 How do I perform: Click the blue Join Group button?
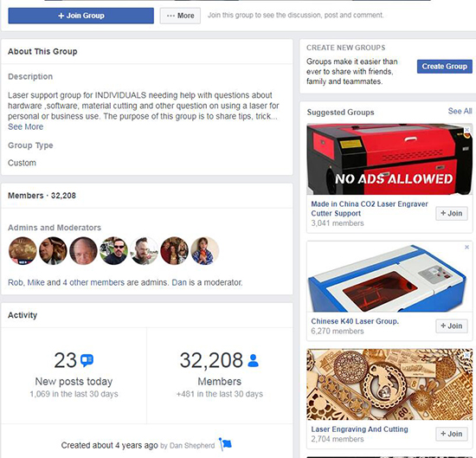click(x=80, y=16)
